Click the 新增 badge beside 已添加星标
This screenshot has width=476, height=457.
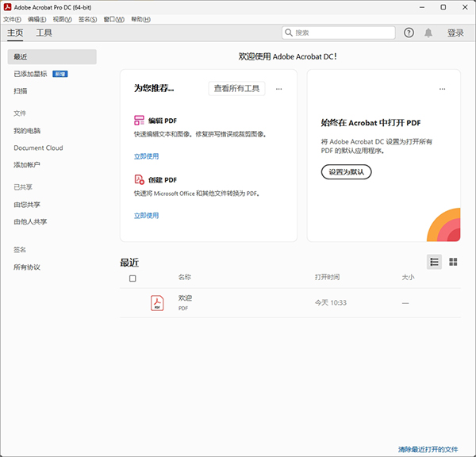60,74
